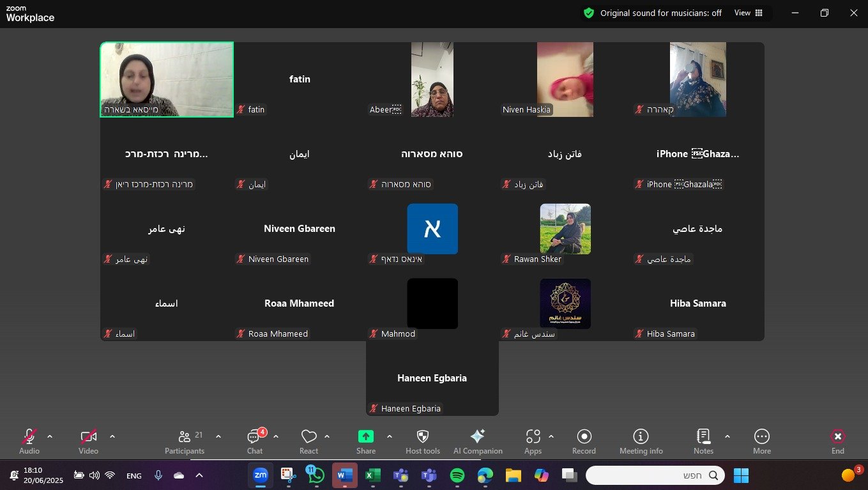Expand audio options arrow next to Audio

click(x=50, y=436)
